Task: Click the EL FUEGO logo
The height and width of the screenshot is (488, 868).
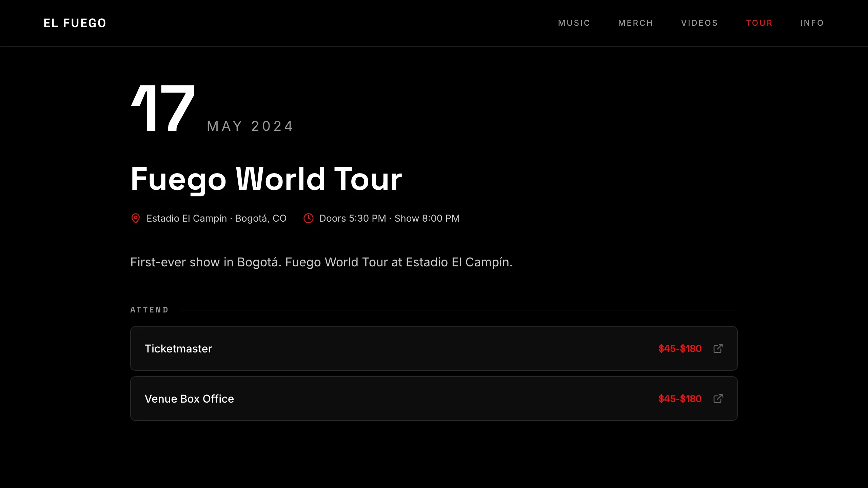Action: point(75,23)
